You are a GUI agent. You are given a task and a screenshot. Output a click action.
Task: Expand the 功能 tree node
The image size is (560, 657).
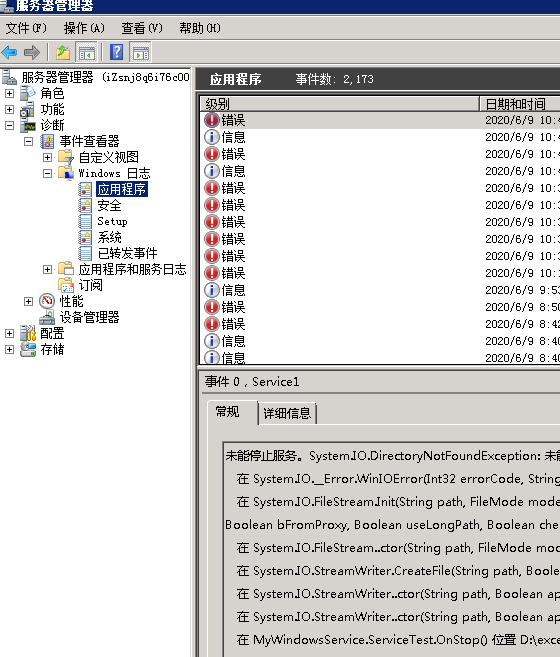pos(9,109)
